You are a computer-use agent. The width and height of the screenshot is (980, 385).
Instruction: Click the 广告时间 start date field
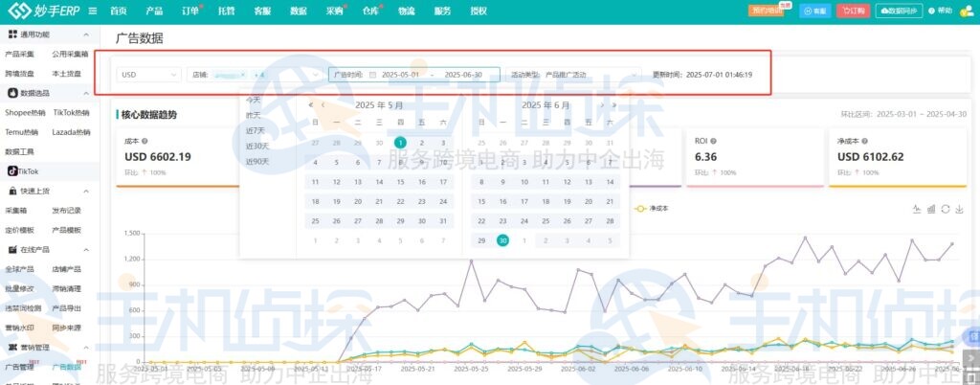[x=400, y=75]
